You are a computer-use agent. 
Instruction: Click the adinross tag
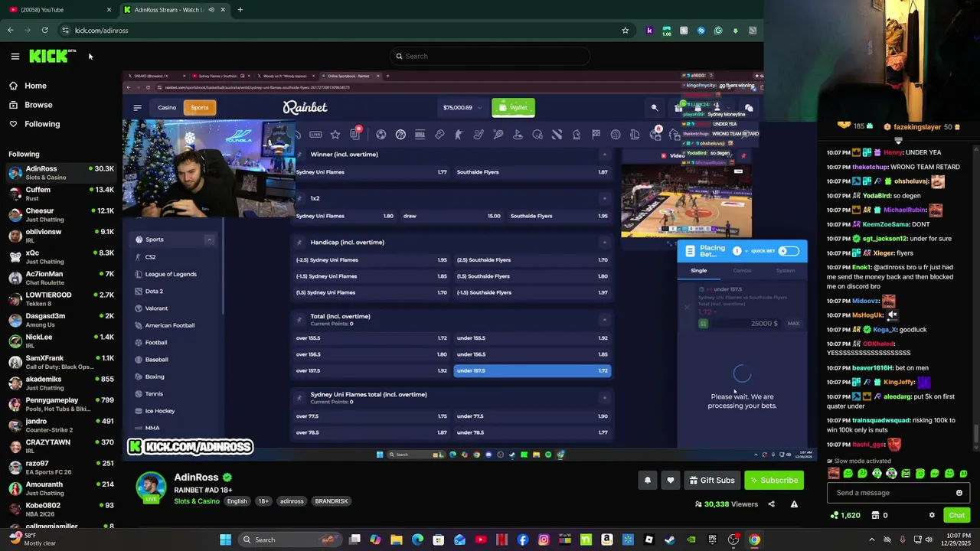coord(292,501)
